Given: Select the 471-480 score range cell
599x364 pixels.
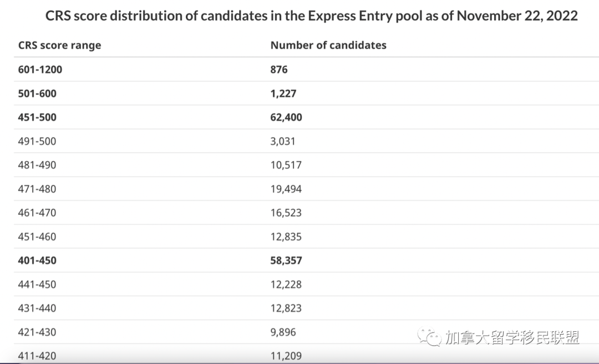Looking at the screenshot, I should pyautogui.click(x=37, y=189).
